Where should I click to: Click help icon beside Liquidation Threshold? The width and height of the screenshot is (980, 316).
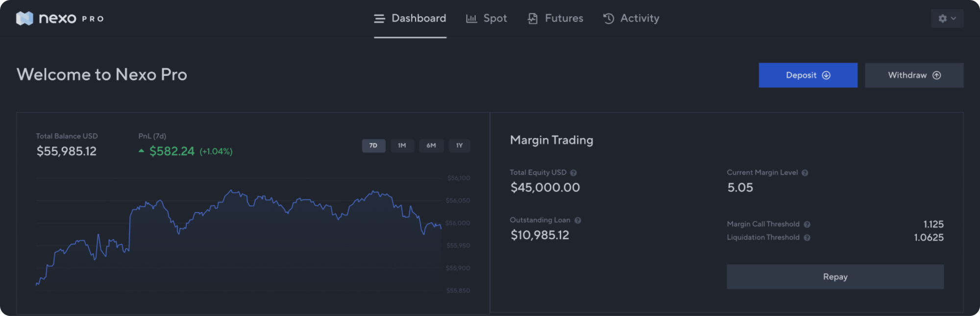pyautogui.click(x=807, y=238)
